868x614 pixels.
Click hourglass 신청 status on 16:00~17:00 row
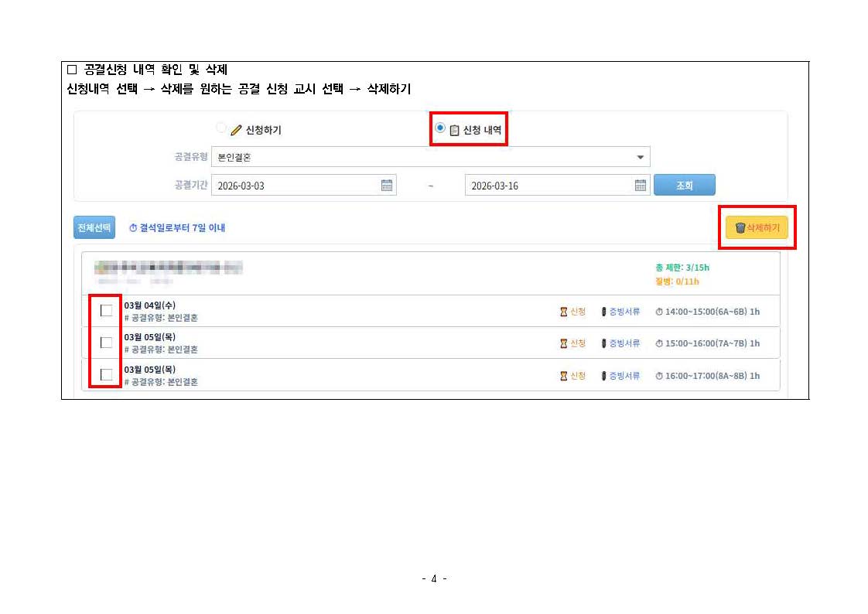tap(564, 376)
